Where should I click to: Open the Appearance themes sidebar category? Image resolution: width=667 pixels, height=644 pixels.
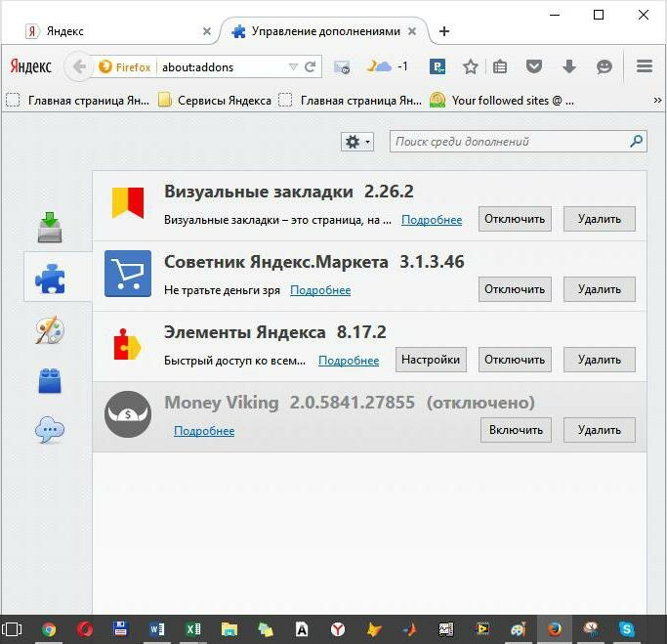tap(50, 330)
